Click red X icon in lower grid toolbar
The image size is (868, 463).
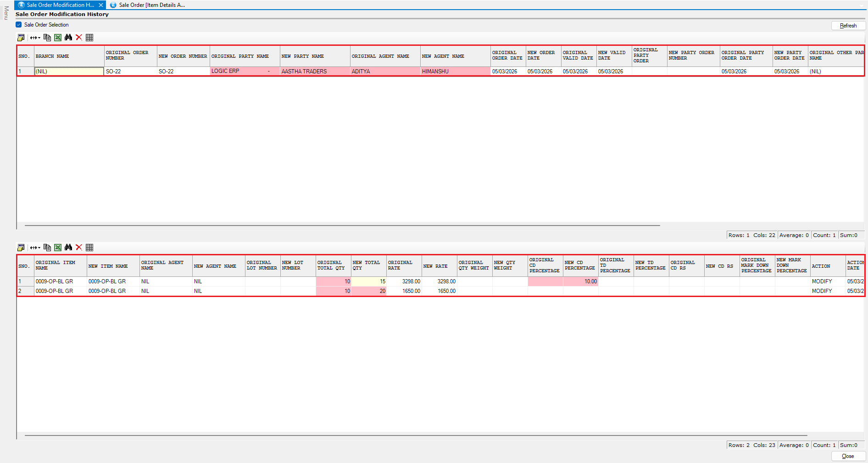pyautogui.click(x=79, y=248)
